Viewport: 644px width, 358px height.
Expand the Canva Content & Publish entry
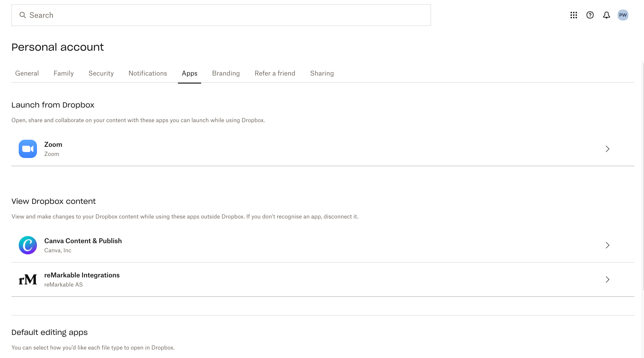(608, 245)
